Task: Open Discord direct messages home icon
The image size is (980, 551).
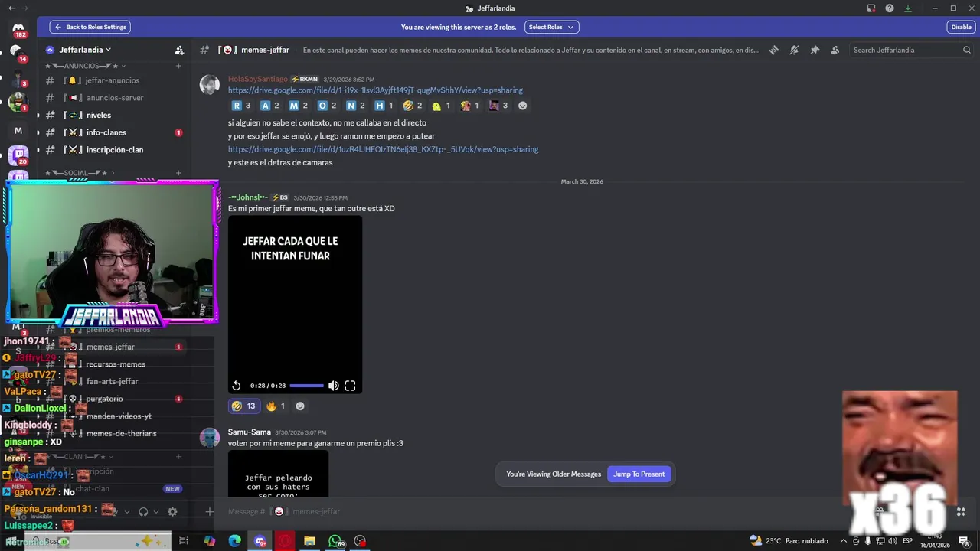Action: (18, 28)
